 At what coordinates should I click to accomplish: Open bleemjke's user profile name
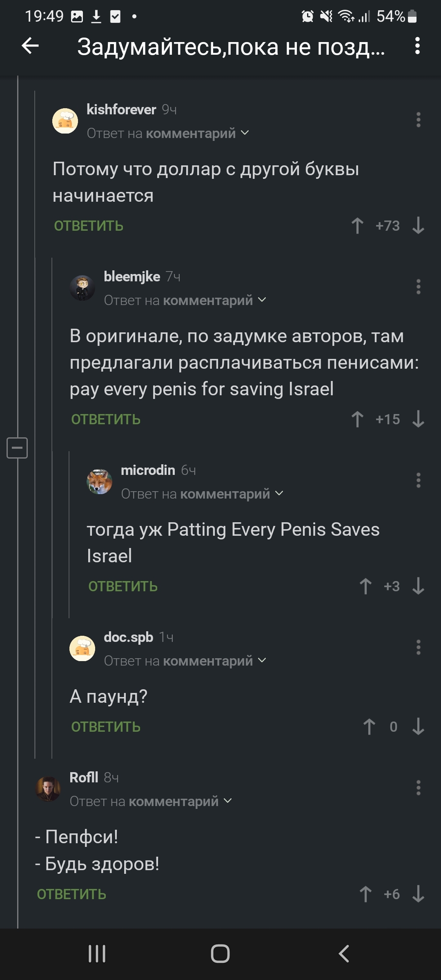(x=132, y=277)
